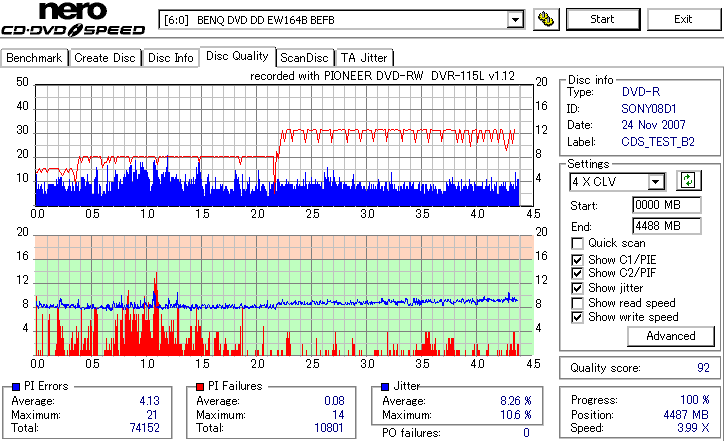Open the 4 X CLV speed dropdown
724x441 pixels.
click(655, 182)
